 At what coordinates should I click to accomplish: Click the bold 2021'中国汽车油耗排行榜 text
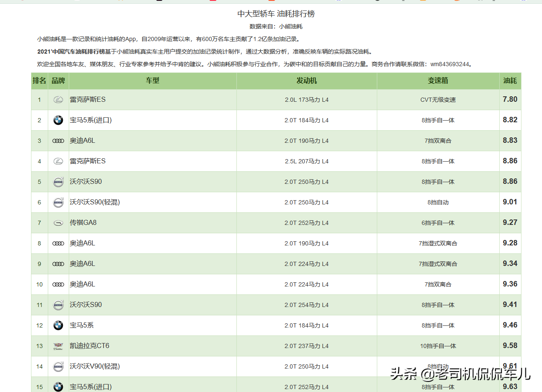71,52
